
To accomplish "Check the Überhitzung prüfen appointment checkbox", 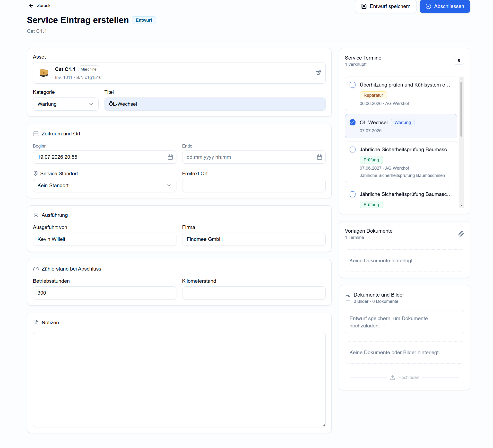I will [x=352, y=85].
